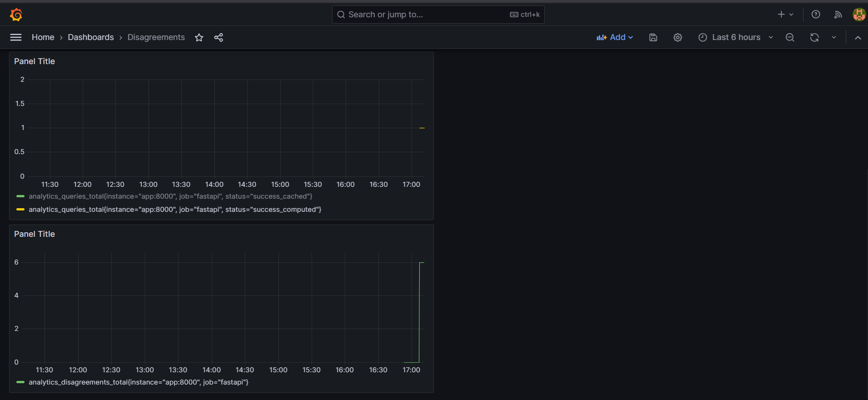Image resolution: width=868 pixels, height=400 pixels.
Task: Click the first panel's Panel Title header
Action: [x=35, y=61]
